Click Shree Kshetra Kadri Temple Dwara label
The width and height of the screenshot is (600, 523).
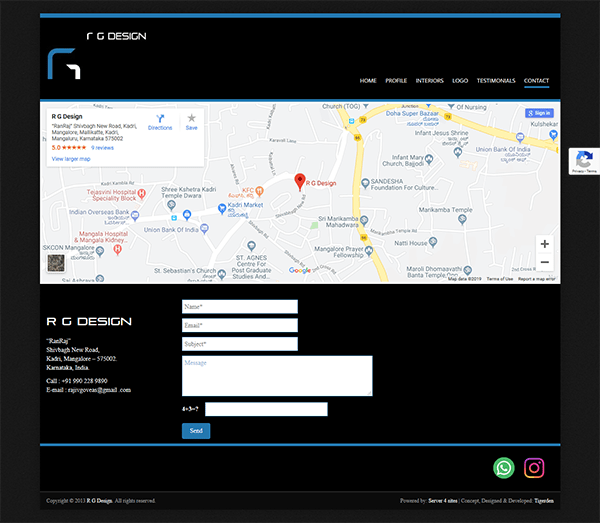point(189,192)
